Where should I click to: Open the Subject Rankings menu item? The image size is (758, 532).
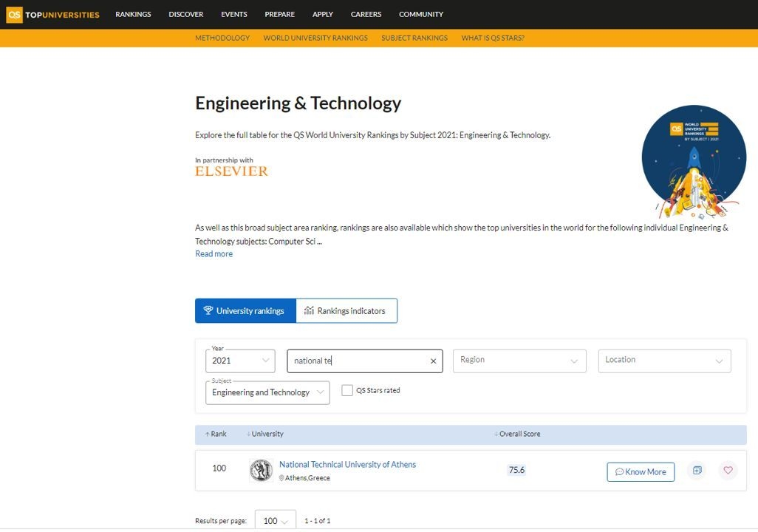[414, 38]
